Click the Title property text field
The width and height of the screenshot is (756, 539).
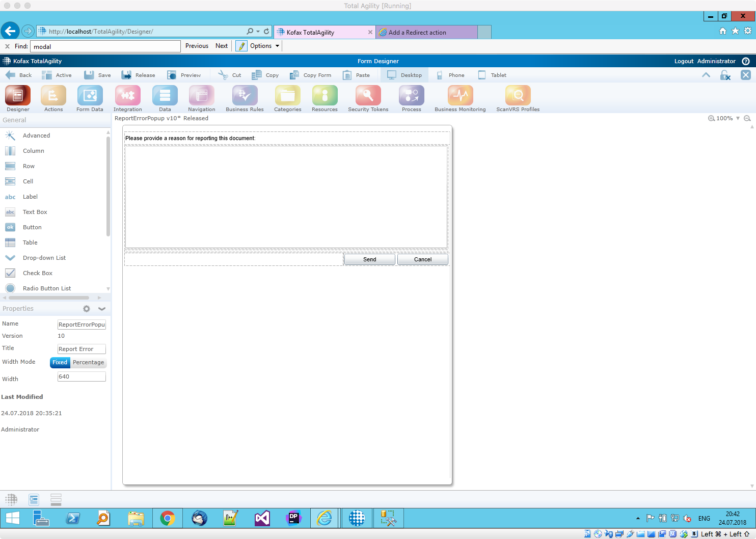tap(82, 349)
